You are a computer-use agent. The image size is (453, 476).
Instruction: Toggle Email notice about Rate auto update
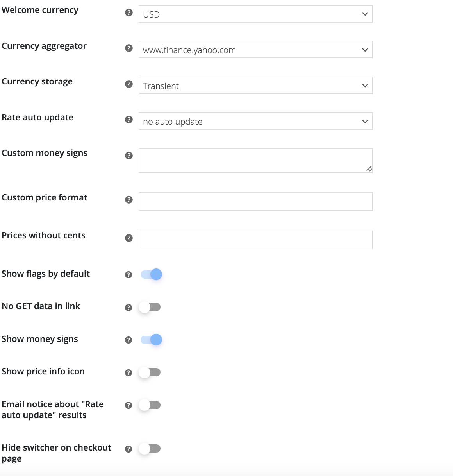click(150, 405)
